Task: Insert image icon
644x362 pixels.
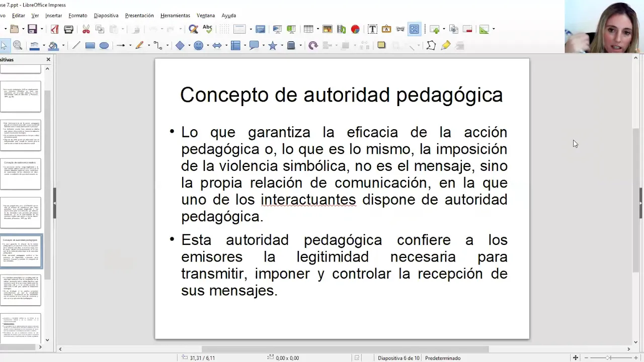Action: coord(328,29)
